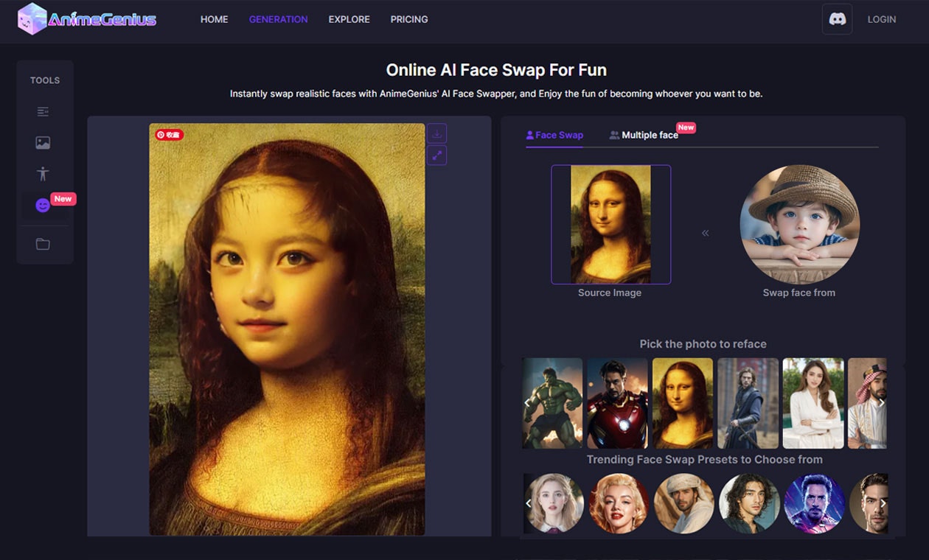929x560 pixels.
Task: Click the LOGIN link
Action: tap(882, 19)
